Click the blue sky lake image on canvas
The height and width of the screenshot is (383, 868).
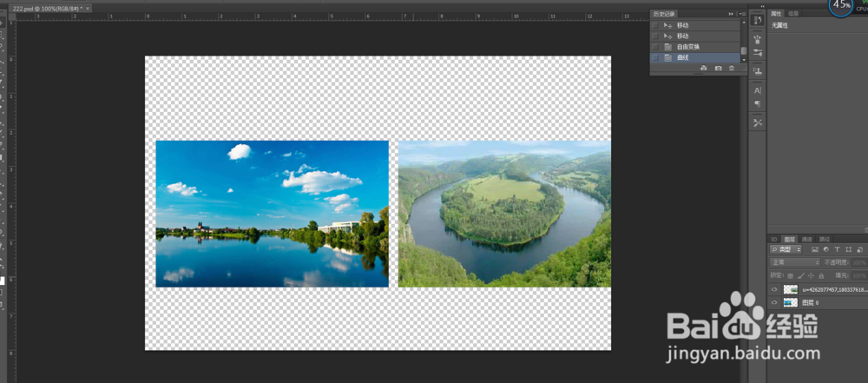coord(272,214)
